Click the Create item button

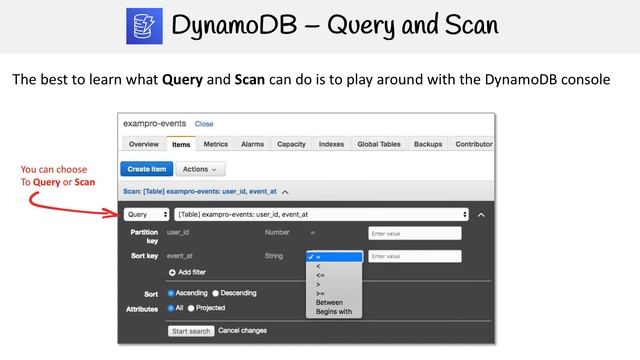coord(147,169)
